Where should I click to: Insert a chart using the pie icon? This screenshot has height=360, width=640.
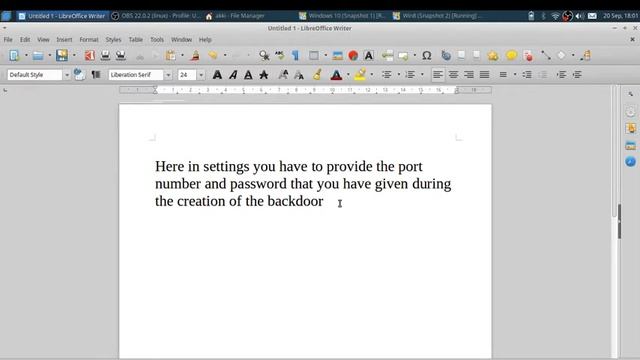[x=353, y=56]
